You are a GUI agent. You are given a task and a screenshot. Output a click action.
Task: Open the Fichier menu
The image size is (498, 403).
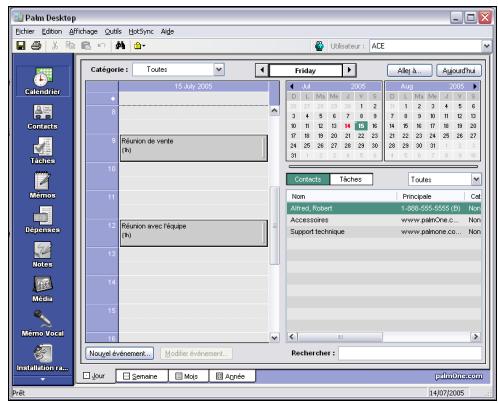[x=25, y=31]
